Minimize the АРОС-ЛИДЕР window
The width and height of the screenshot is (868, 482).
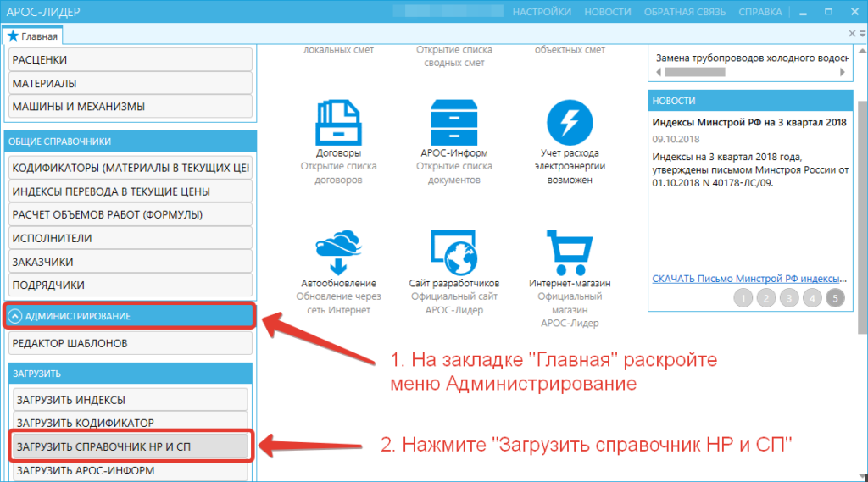click(803, 12)
